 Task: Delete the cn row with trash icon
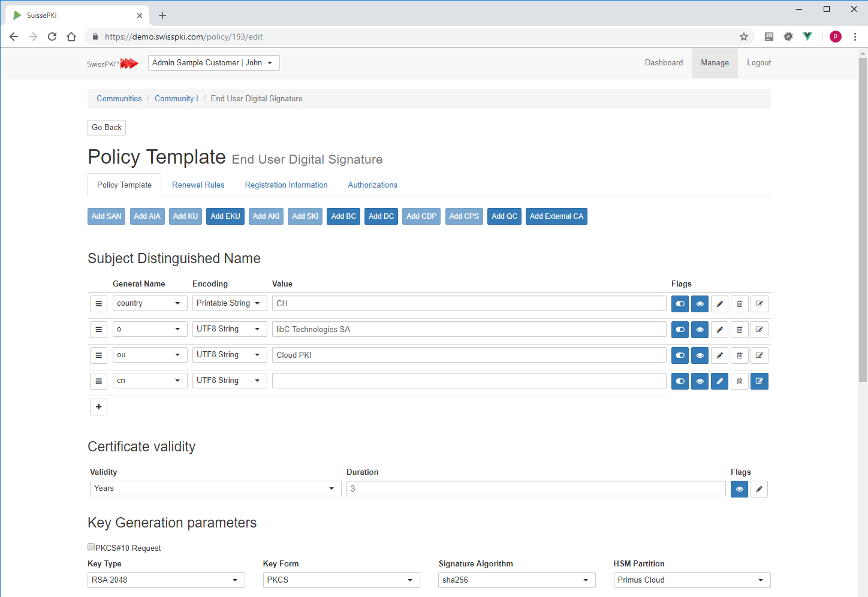click(x=739, y=381)
